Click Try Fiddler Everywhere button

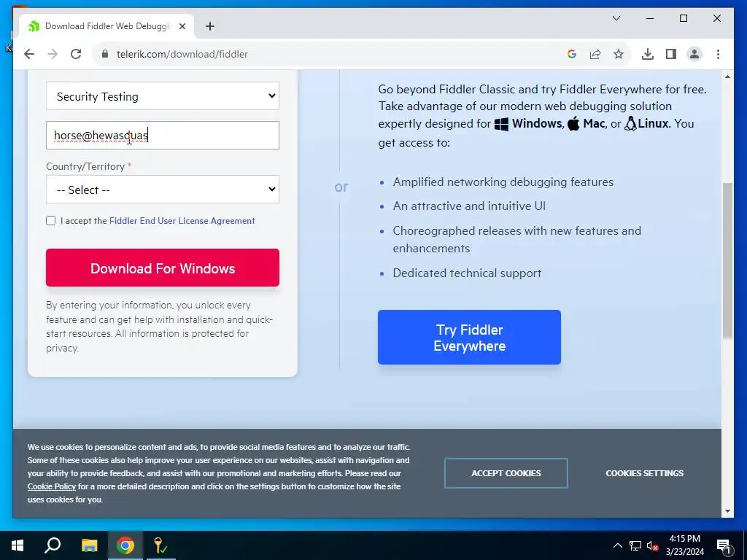(469, 337)
